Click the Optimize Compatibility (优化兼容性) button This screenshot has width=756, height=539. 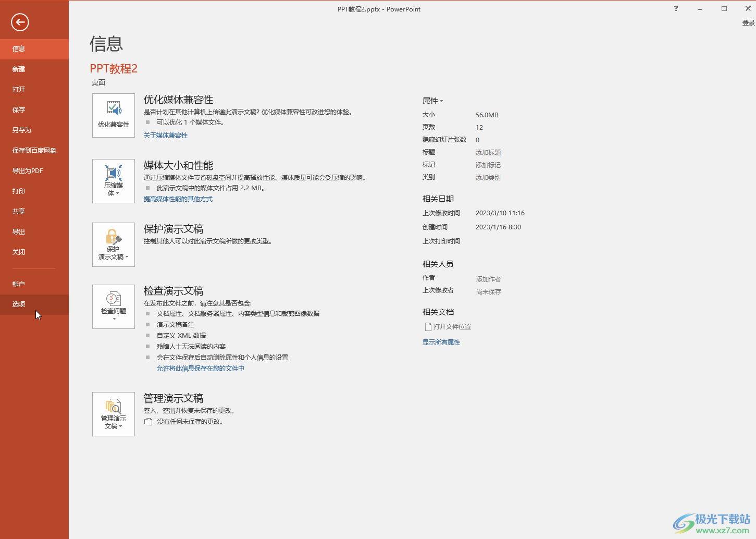click(x=114, y=116)
